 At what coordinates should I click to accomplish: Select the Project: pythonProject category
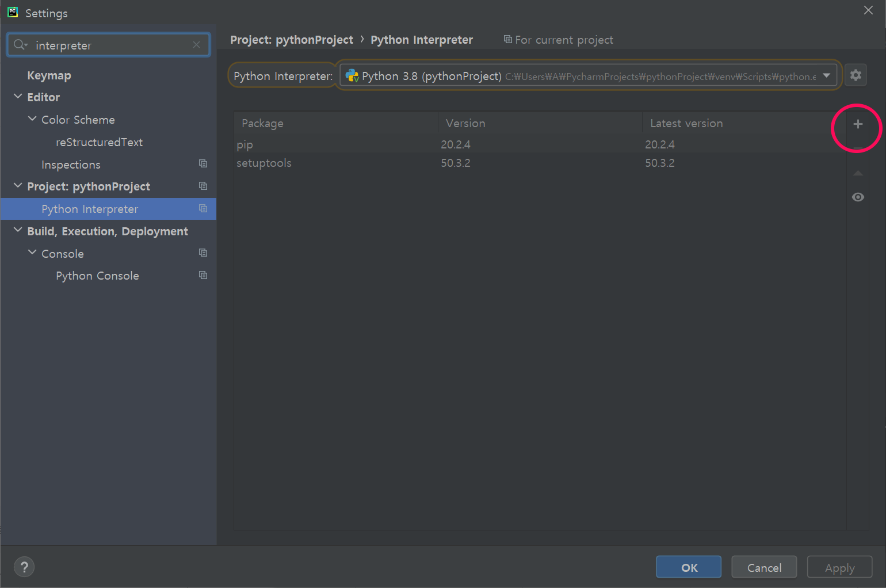click(89, 186)
